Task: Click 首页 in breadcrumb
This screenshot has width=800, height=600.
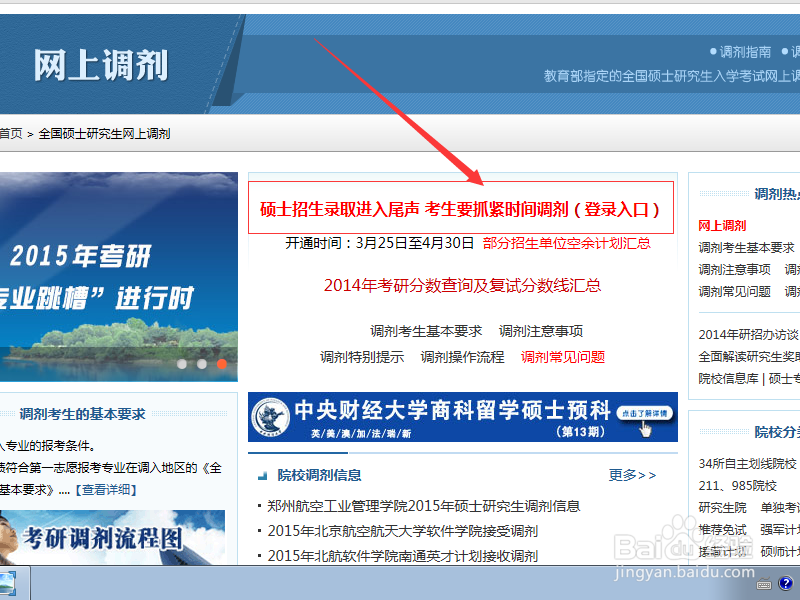Action: click(11, 134)
